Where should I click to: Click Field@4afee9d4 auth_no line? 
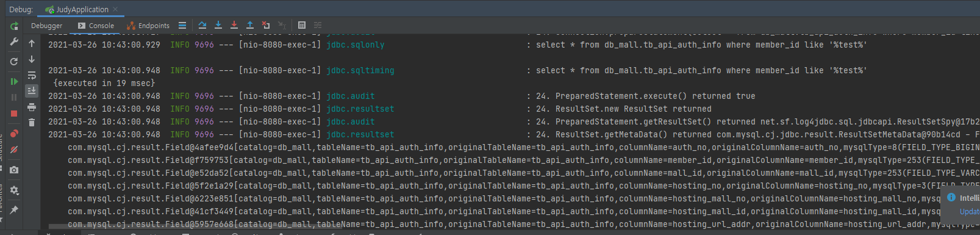[x=524, y=147]
